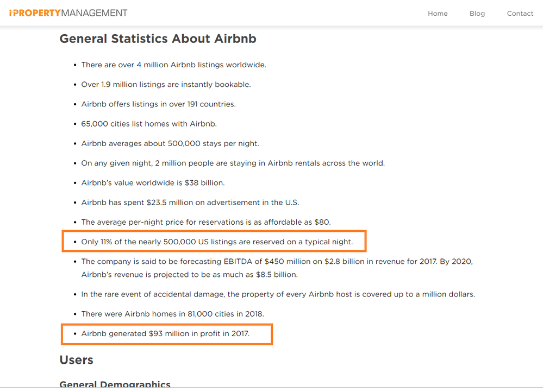The image size is (543, 392).
Task: Click the General Statistics About Airbnb heading
Action: (x=158, y=39)
